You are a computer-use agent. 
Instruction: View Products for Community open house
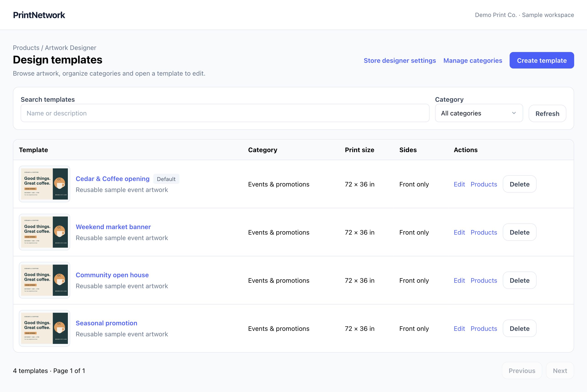[x=484, y=280]
